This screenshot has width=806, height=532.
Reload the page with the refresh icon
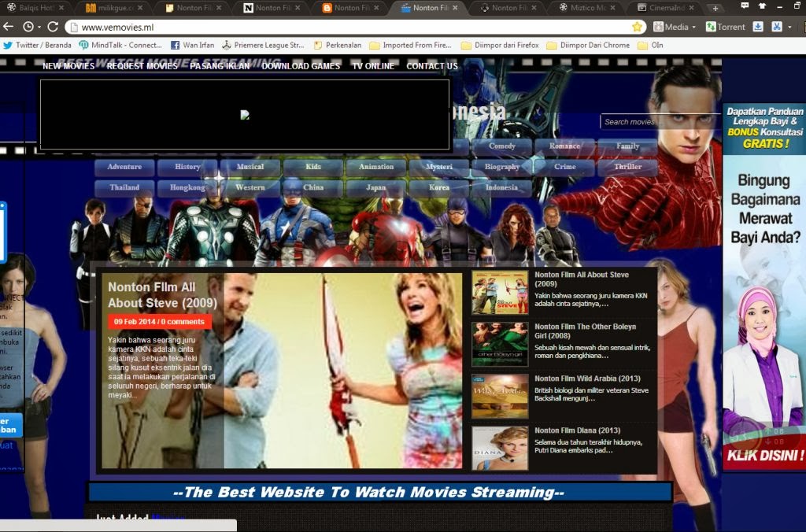tap(53, 27)
